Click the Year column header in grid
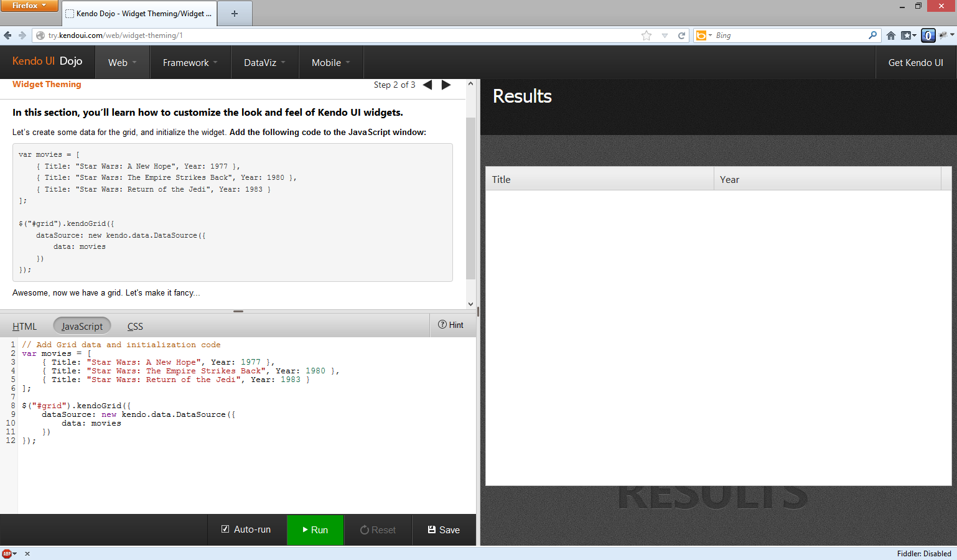 [828, 179]
